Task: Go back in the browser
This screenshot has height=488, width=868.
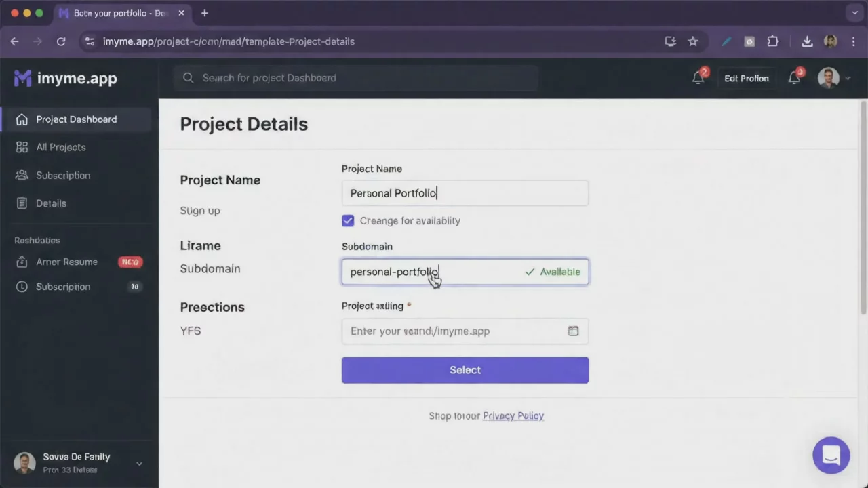Action: [15, 41]
